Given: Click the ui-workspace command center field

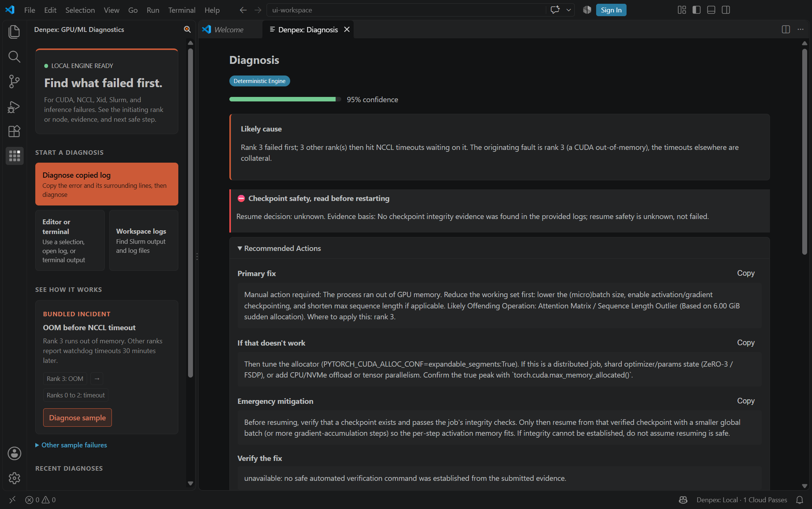Looking at the screenshot, I should coord(406,10).
